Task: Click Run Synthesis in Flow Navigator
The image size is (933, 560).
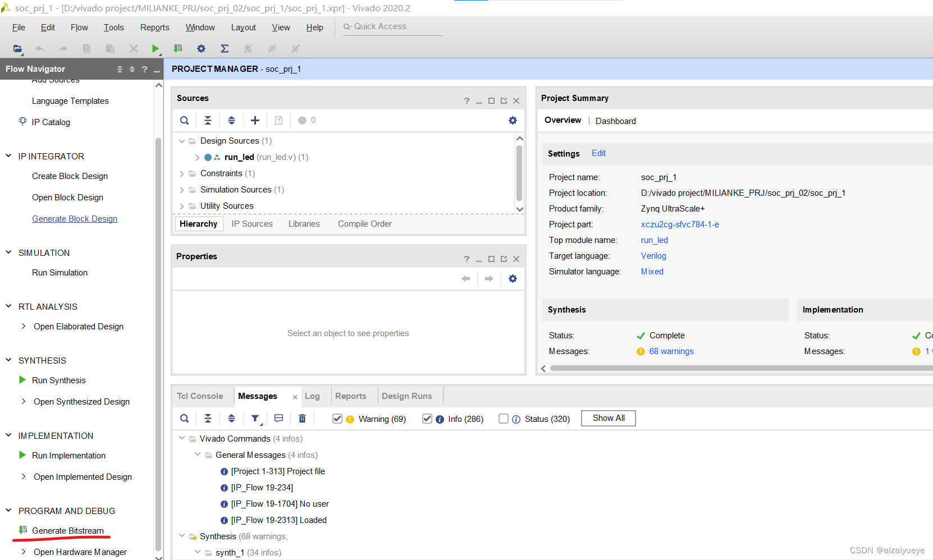Action: tap(59, 380)
